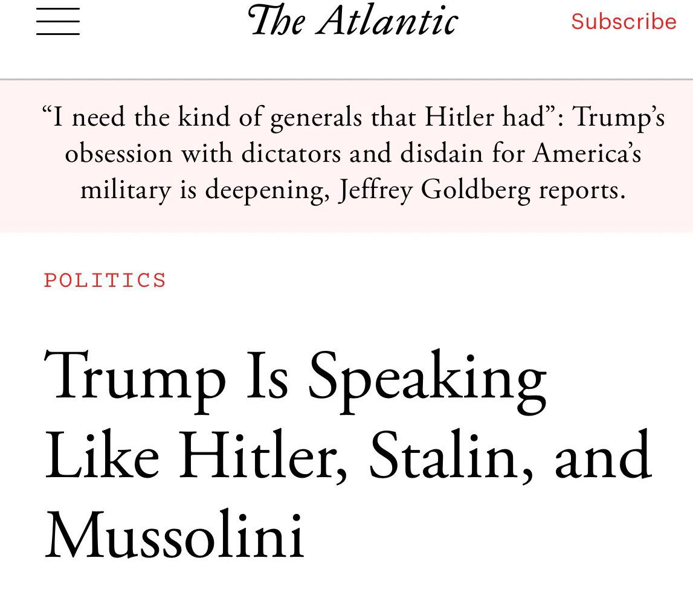Click The Atlantic logo to go home
Image resolution: width=693 pixels, height=616 pixels.
coord(353,21)
